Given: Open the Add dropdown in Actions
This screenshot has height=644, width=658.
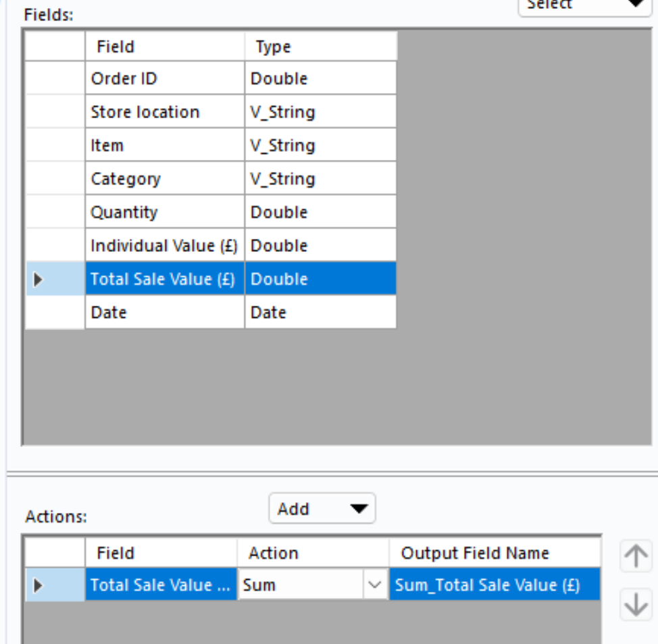Looking at the screenshot, I should point(322,508).
